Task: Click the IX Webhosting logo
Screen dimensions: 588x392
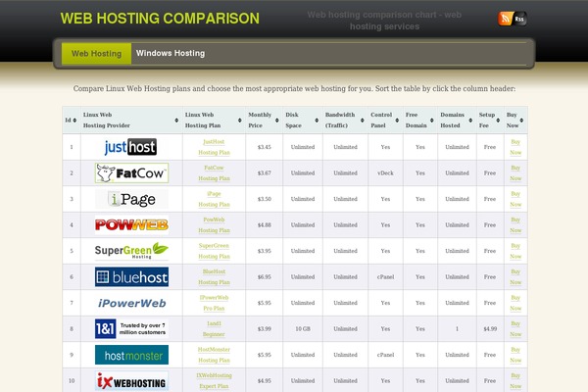Action: coord(131,381)
